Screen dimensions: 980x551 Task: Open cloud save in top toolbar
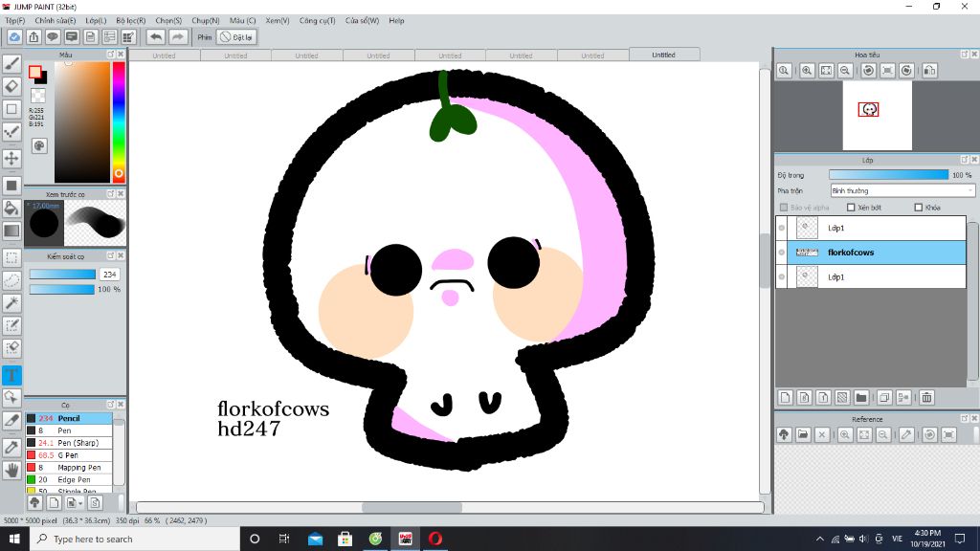(14, 37)
